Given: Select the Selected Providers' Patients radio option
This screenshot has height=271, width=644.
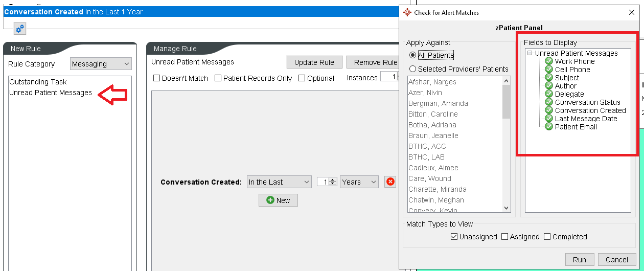Looking at the screenshot, I should pos(412,69).
